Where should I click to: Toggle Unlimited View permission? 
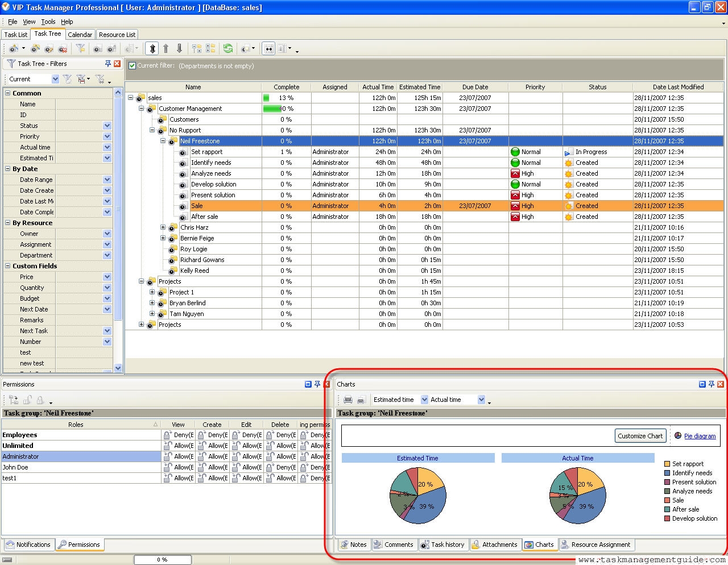click(179, 446)
